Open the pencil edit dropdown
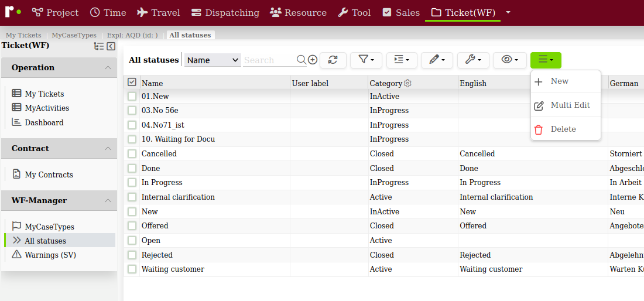 pyautogui.click(x=437, y=60)
